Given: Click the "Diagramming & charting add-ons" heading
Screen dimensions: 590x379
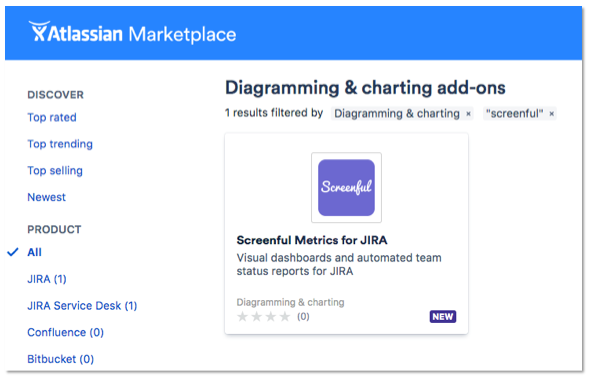Looking at the screenshot, I should click(365, 88).
